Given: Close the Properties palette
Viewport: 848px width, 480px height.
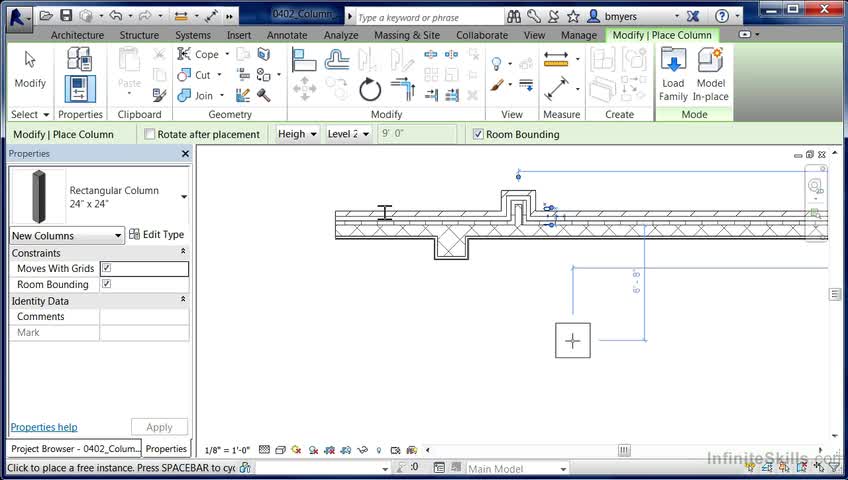Looking at the screenshot, I should pos(185,154).
